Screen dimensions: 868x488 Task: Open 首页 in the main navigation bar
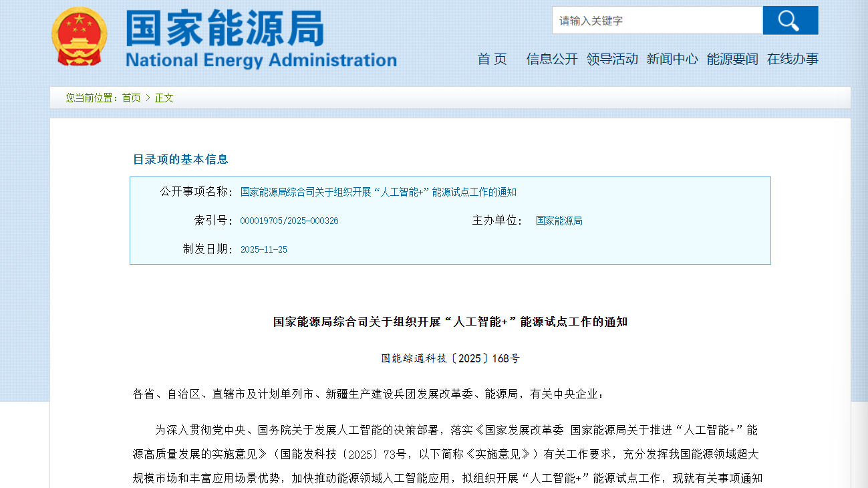(492, 59)
